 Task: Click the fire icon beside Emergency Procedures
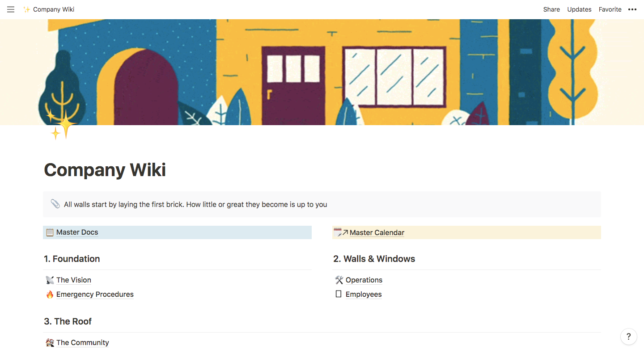[50, 294]
